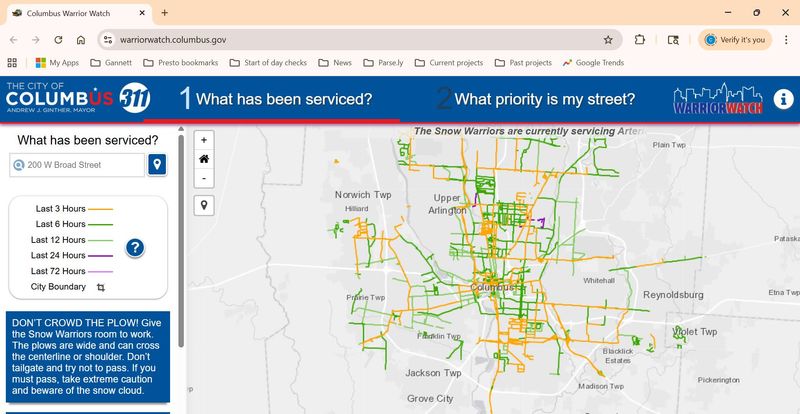Viewport: 800px width, 414px height.
Task: Click the Last 72 Hours legend label
Action: click(x=58, y=271)
